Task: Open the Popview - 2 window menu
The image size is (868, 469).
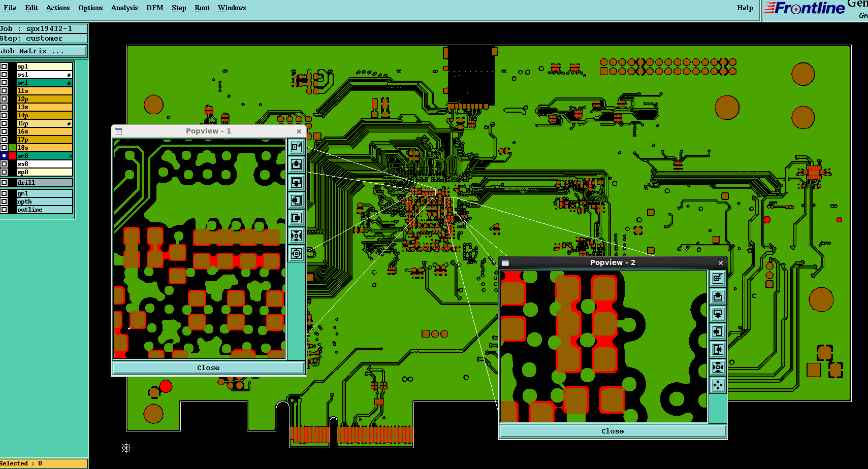Action: pos(505,263)
